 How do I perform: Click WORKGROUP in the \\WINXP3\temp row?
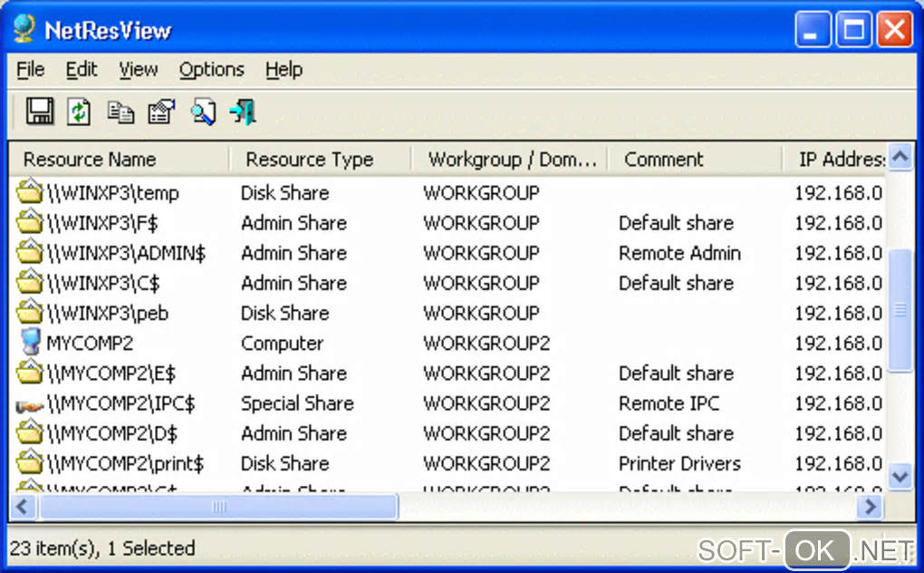coord(481,193)
